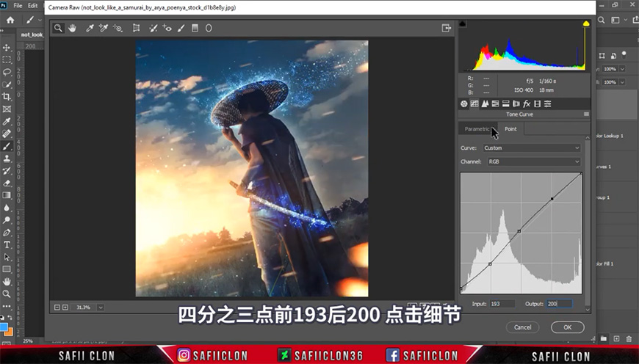639x364 pixels.
Task: Select the Healing Brush tool
Action: coord(7,134)
